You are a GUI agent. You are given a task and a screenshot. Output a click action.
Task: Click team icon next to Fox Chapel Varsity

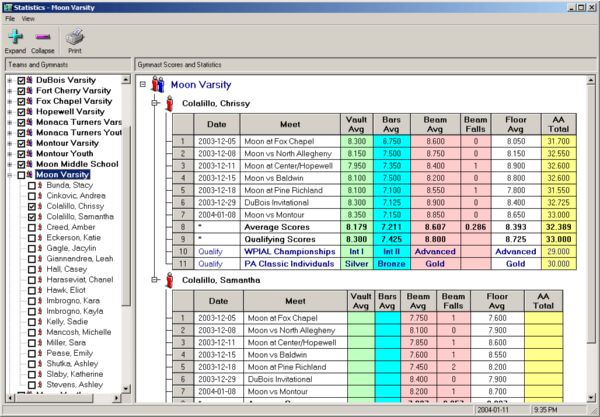point(30,101)
